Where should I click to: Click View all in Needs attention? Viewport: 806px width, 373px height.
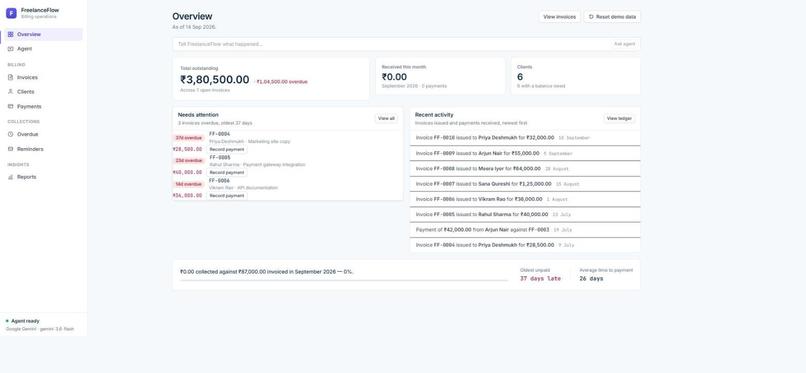coord(386,119)
